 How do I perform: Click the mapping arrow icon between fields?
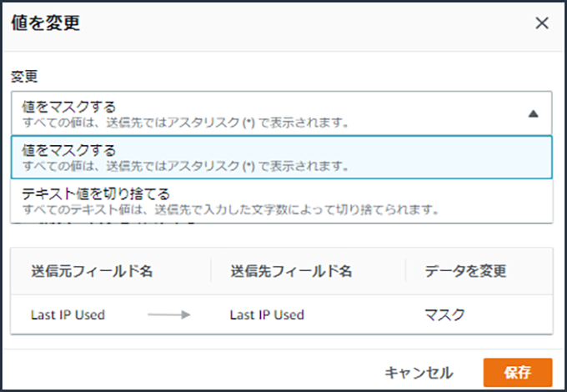point(170,315)
